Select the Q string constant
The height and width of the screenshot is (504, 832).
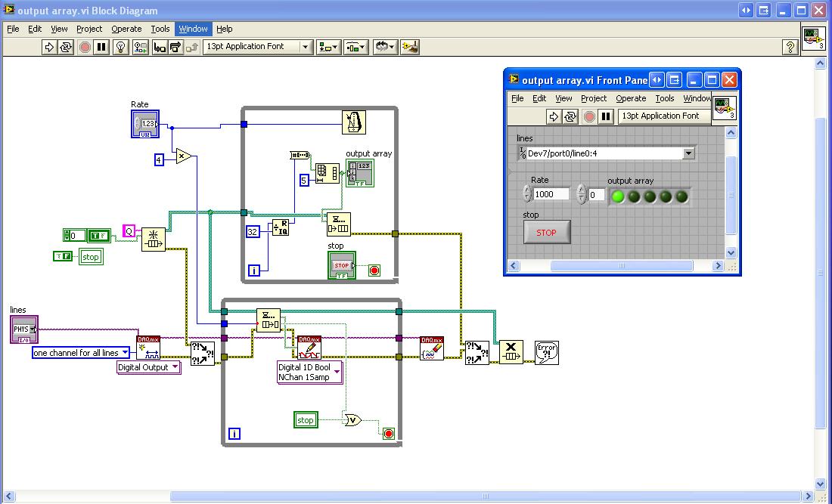129,231
